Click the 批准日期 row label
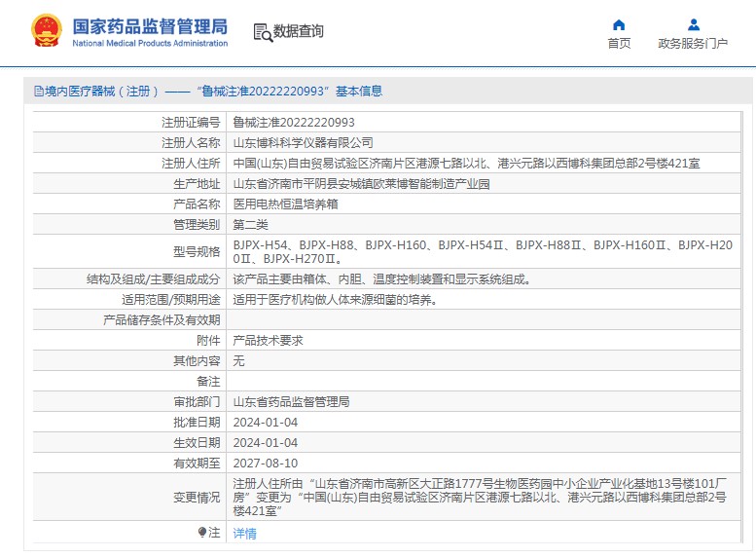The image size is (756, 557). pos(197,423)
